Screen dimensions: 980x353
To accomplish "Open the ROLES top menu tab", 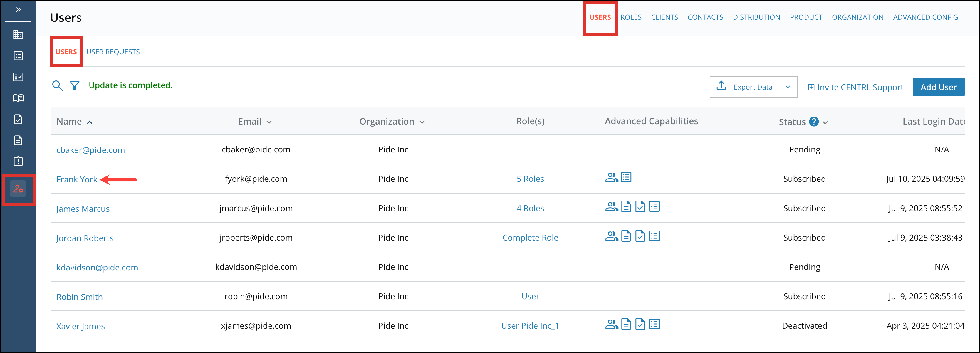I will point(630,17).
